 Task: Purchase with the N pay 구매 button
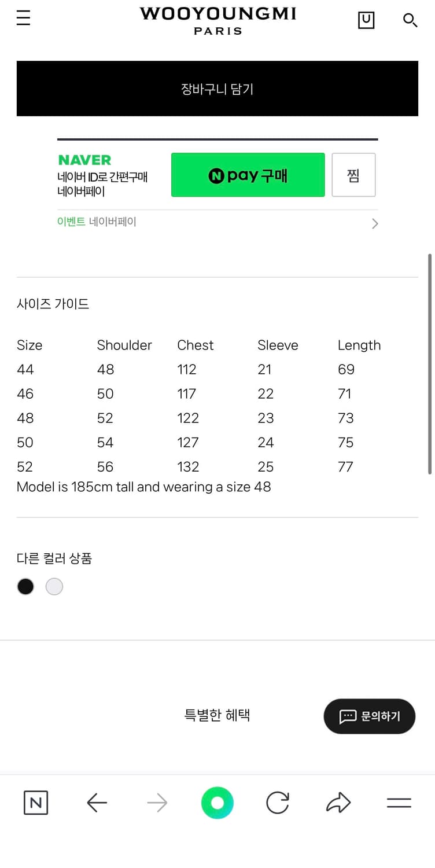click(x=248, y=175)
